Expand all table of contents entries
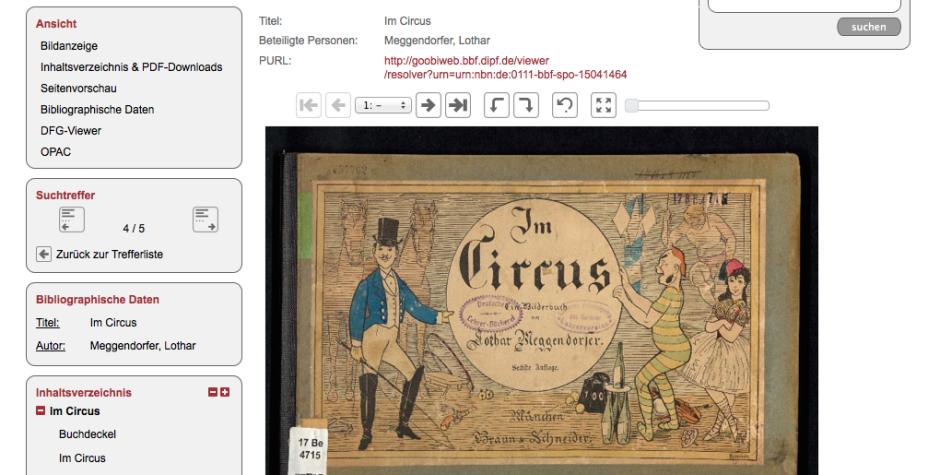Screen dimensions: 940x475 [225, 392]
